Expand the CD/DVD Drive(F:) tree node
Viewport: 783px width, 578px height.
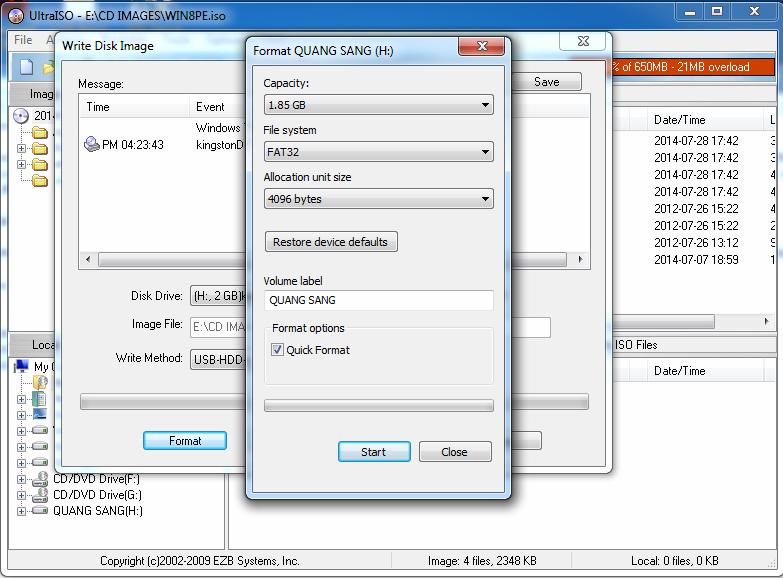21,479
